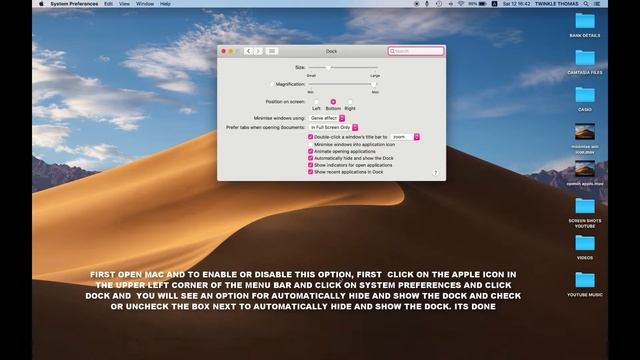Open the Apple menu
This screenshot has width=640, height=360.
(x=41, y=4)
